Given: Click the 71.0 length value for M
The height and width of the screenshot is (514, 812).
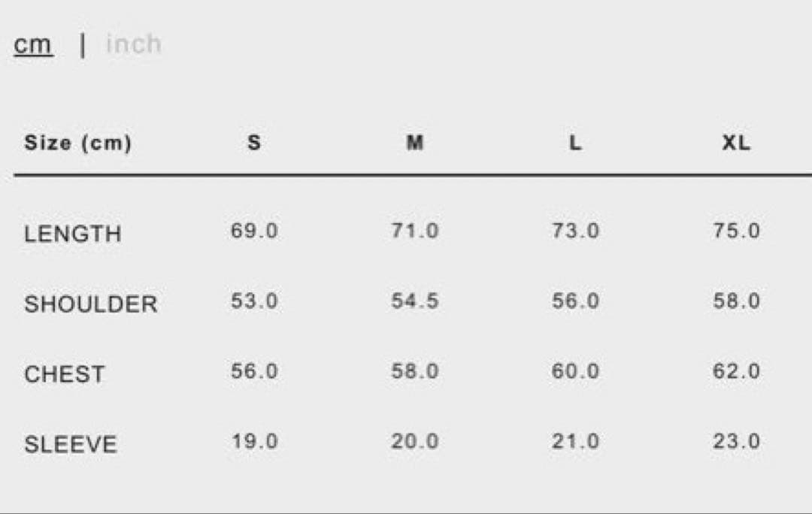Looking at the screenshot, I should (x=415, y=231).
